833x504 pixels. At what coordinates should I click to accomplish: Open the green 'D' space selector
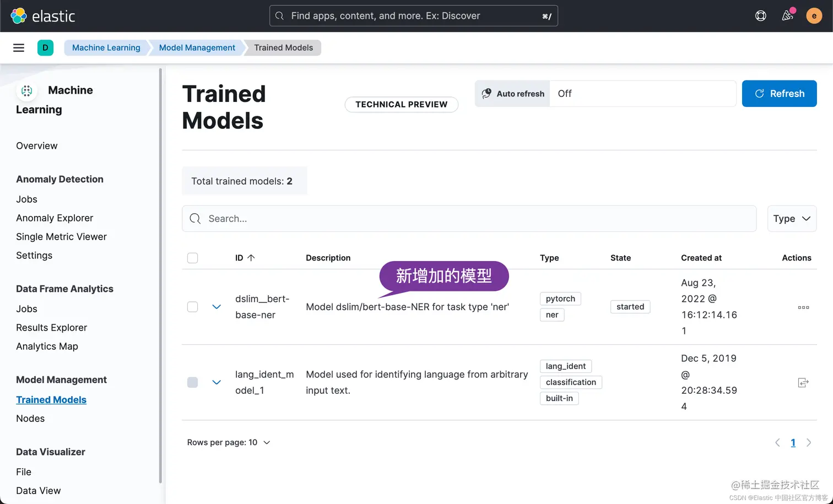click(45, 48)
